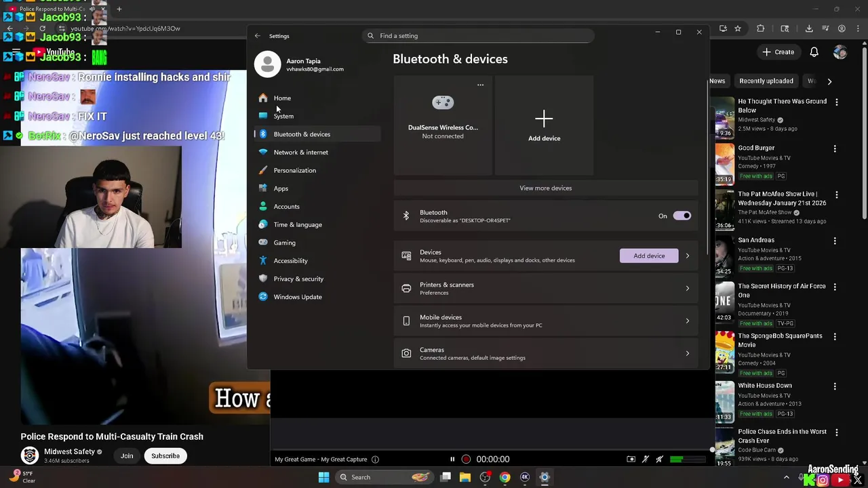
Task: Click Join for Midwest Safety channel
Action: pyautogui.click(x=127, y=456)
